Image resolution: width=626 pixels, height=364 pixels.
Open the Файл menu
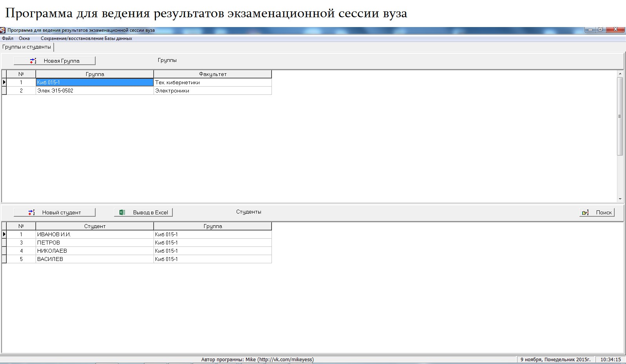[x=7, y=38]
